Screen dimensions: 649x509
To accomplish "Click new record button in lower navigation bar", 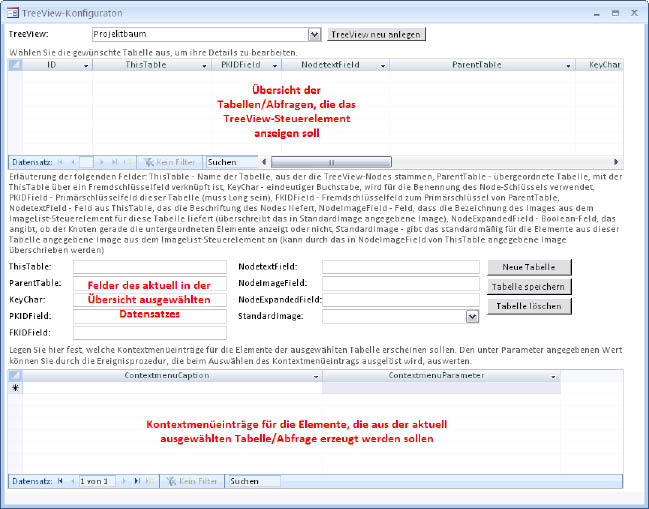I will 148,481.
